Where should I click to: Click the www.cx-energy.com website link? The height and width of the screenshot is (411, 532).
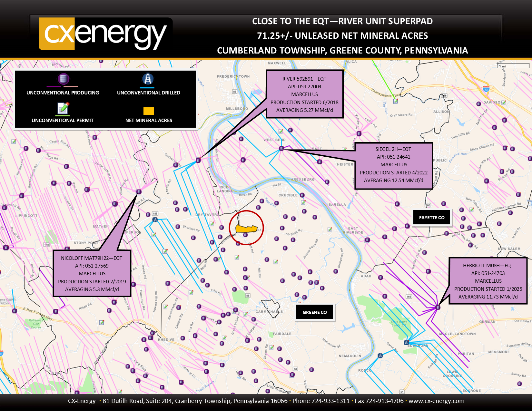[437, 401]
